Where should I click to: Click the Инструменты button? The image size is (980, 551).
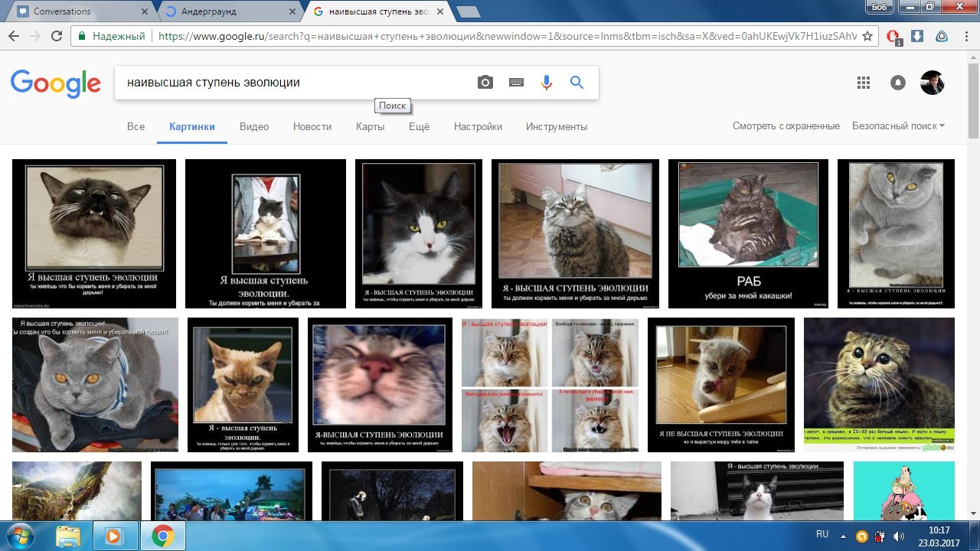pos(557,126)
